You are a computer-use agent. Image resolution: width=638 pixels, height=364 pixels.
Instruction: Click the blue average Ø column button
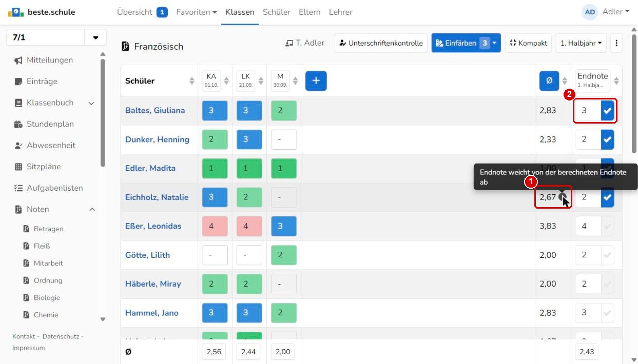coord(549,80)
